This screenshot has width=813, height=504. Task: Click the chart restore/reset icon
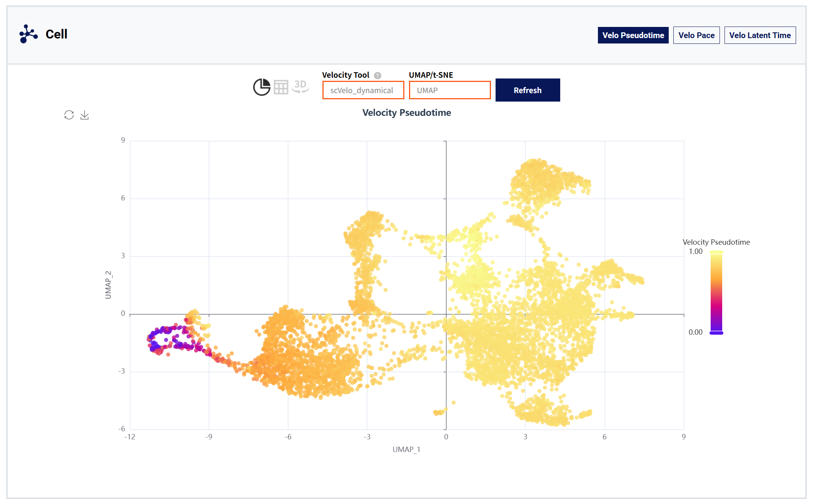pos(69,115)
